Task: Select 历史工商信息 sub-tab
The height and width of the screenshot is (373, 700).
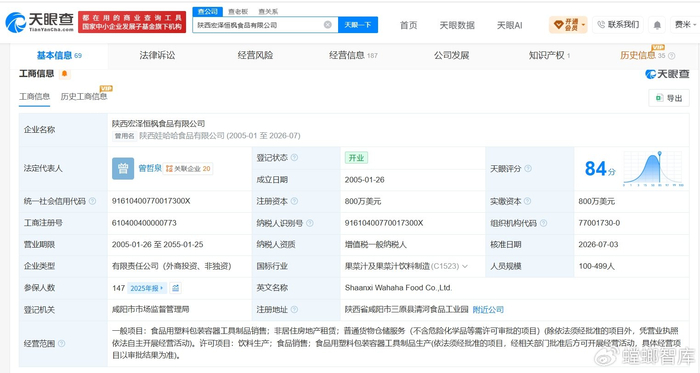Action: pyautogui.click(x=84, y=96)
